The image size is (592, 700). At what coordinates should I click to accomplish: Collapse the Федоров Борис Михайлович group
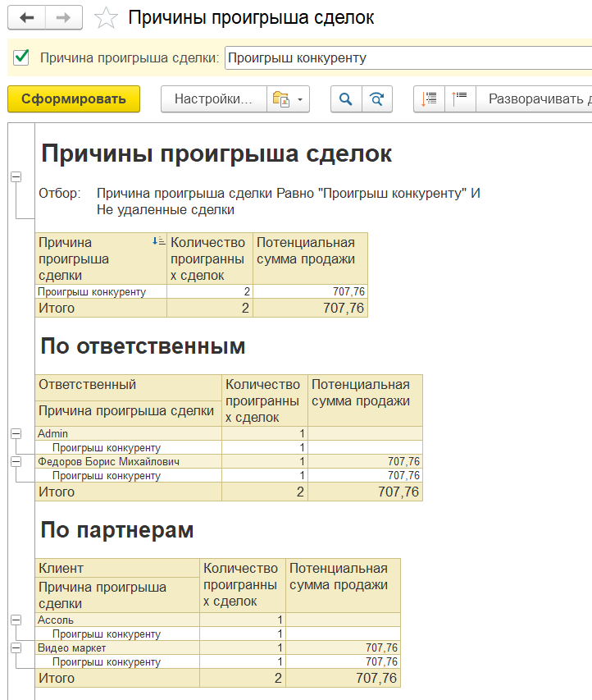click(x=16, y=462)
